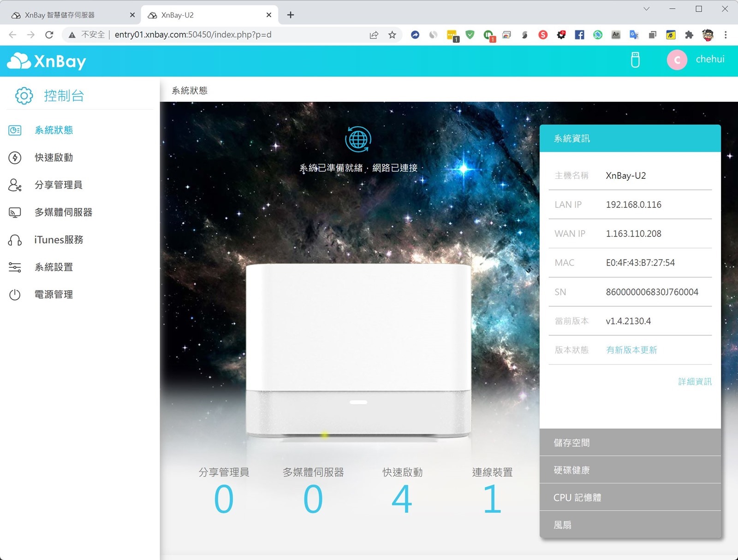Expand the 儲存空間 panel
The width and height of the screenshot is (738, 560).
pos(630,442)
